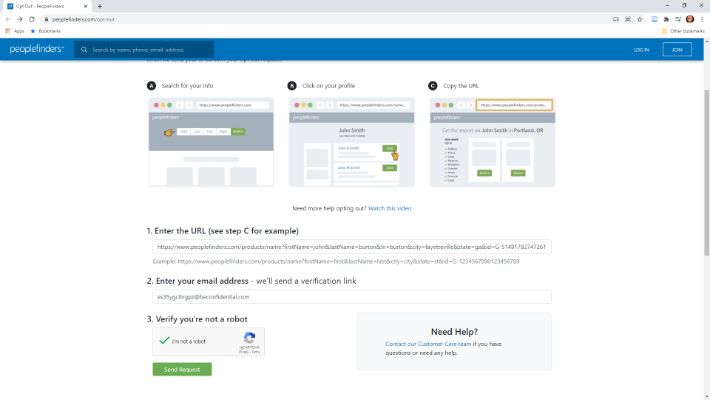
Task: Click the LOG IN link
Action: tap(641, 50)
